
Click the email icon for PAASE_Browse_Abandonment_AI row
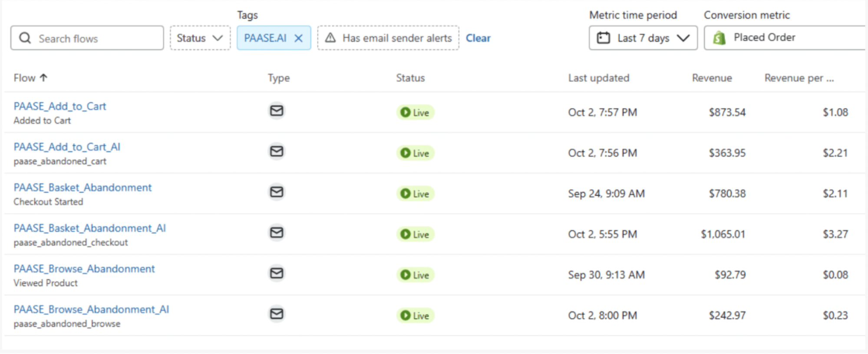tap(277, 314)
